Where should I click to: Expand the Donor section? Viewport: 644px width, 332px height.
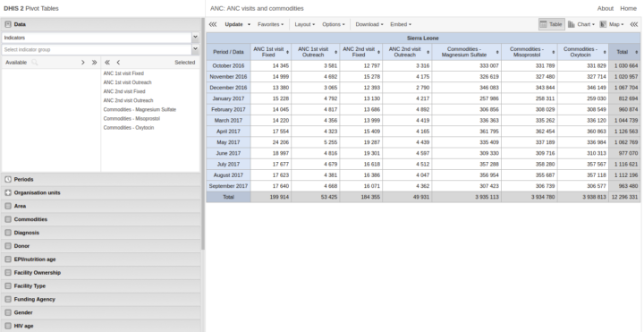tap(101, 246)
